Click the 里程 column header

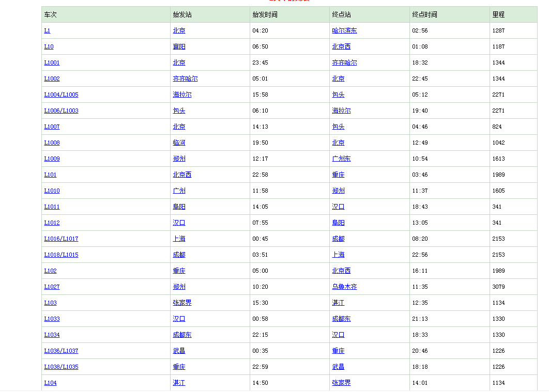[498, 14]
